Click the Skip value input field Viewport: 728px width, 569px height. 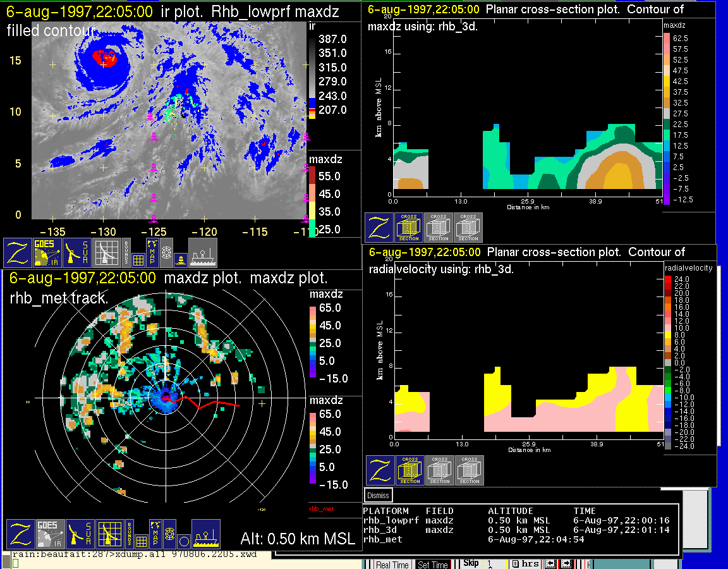click(x=494, y=563)
